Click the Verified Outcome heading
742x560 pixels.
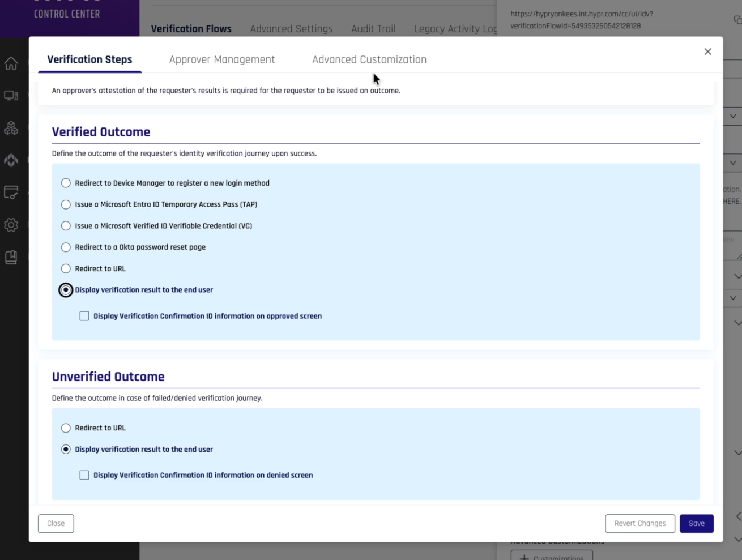(x=101, y=132)
